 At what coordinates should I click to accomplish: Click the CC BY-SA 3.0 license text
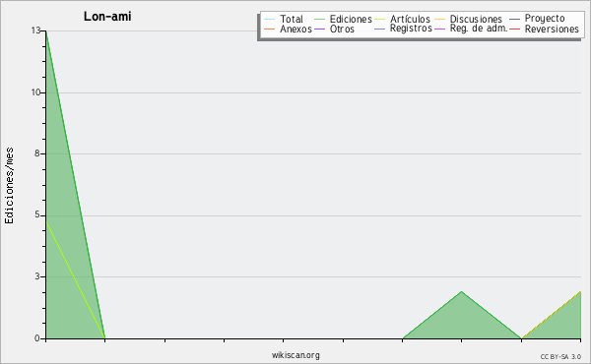click(560, 357)
